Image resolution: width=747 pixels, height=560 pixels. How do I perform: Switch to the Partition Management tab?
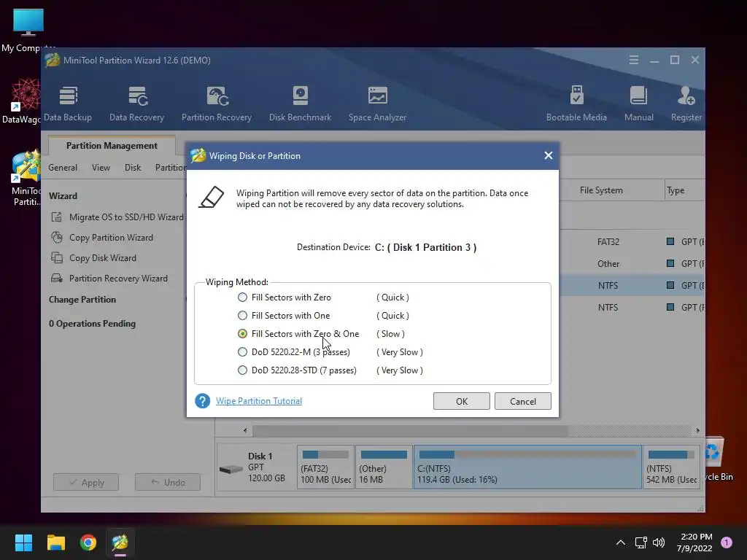(112, 146)
